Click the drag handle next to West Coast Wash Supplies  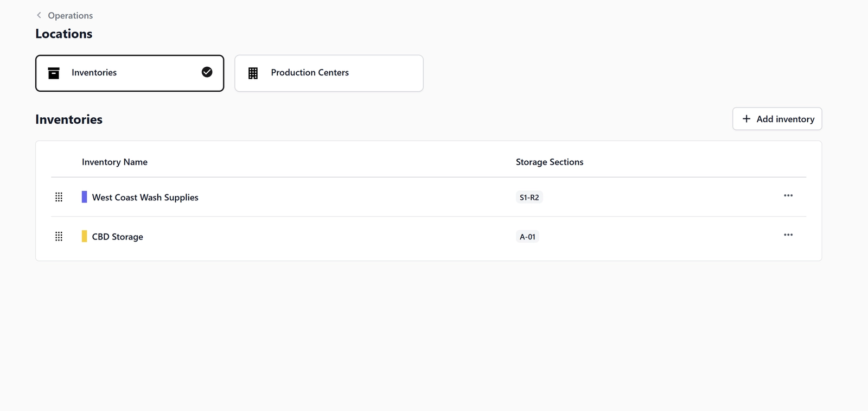click(x=59, y=197)
